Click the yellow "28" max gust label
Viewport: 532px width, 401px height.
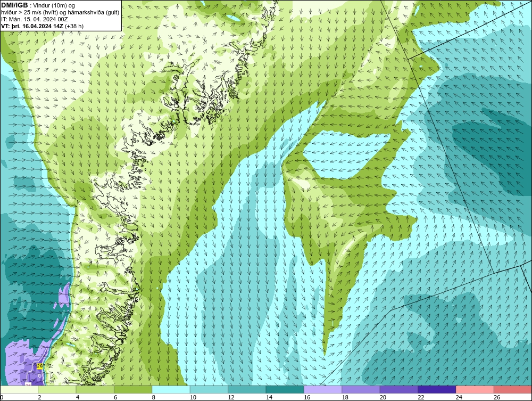(x=40, y=366)
